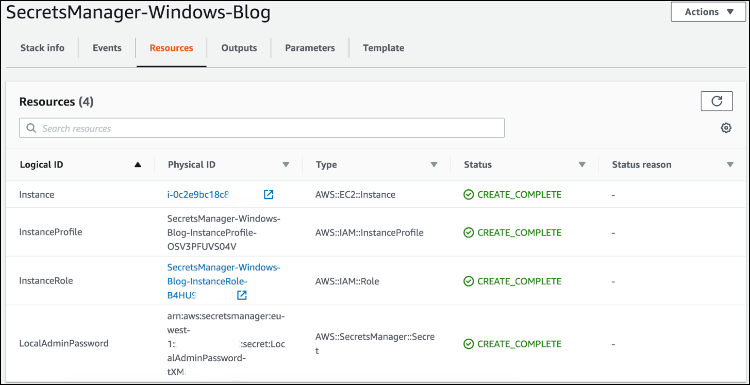Open the Actions dropdown menu

click(708, 12)
